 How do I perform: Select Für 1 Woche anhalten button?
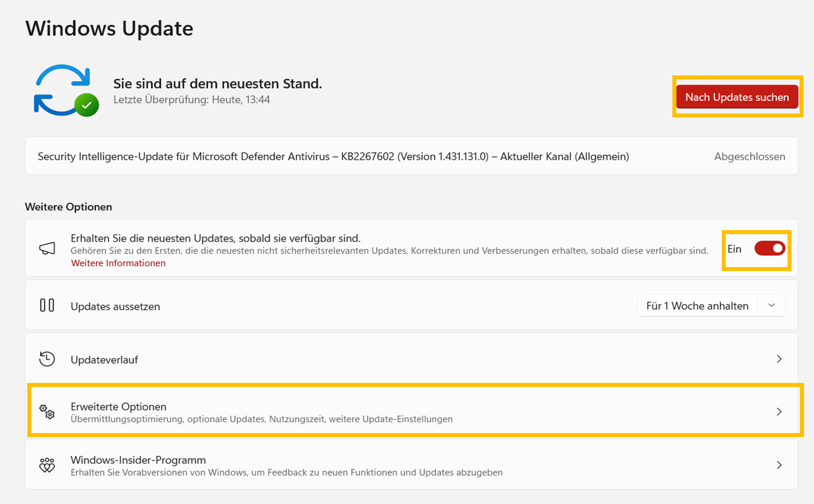697,306
